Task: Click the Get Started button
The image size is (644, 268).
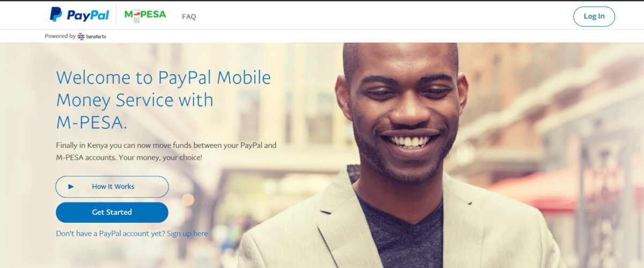Action: point(112,212)
